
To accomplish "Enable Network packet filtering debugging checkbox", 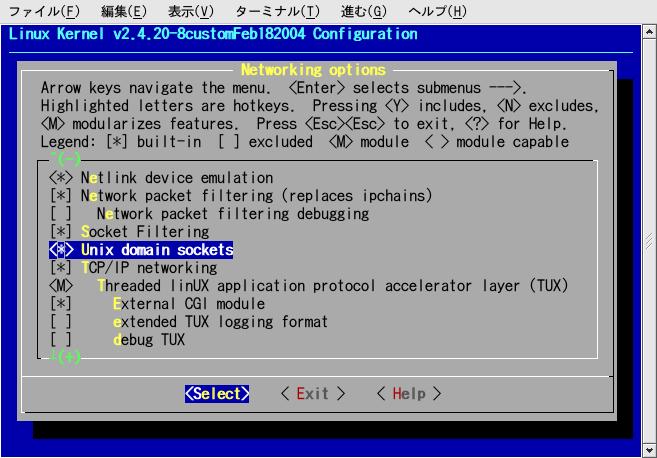I will click(x=61, y=214).
